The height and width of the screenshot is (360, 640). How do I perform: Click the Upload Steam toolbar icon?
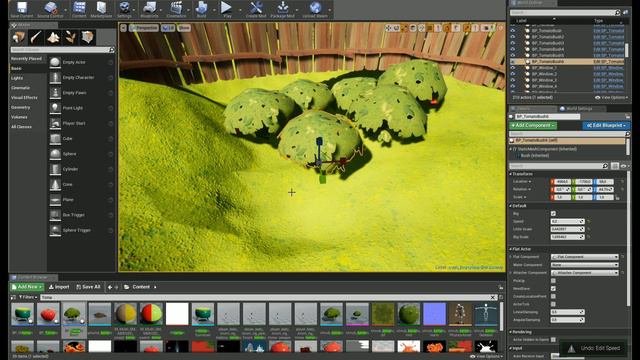coord(315,8)
